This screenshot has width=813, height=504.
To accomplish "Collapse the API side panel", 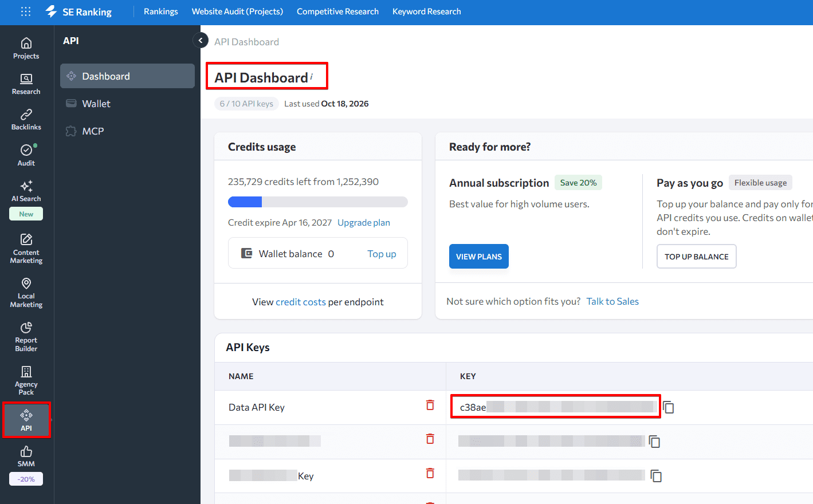I will coord(201,40).
